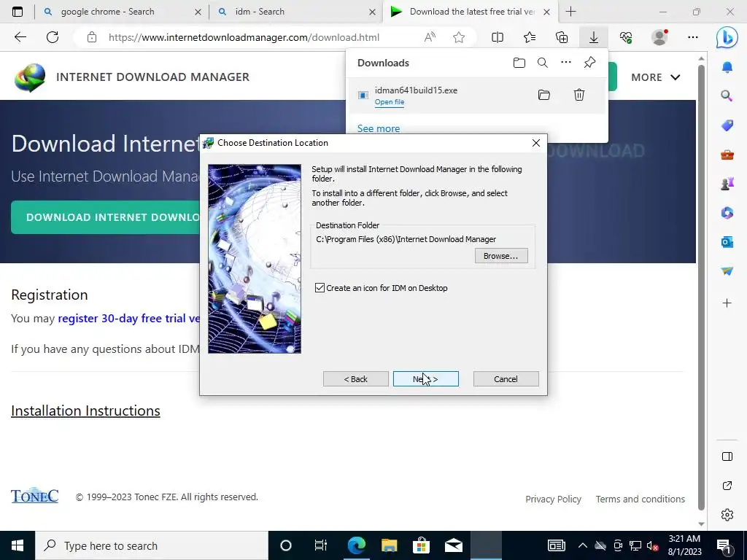Cancel the IDM installation

[x=506, y=379]
